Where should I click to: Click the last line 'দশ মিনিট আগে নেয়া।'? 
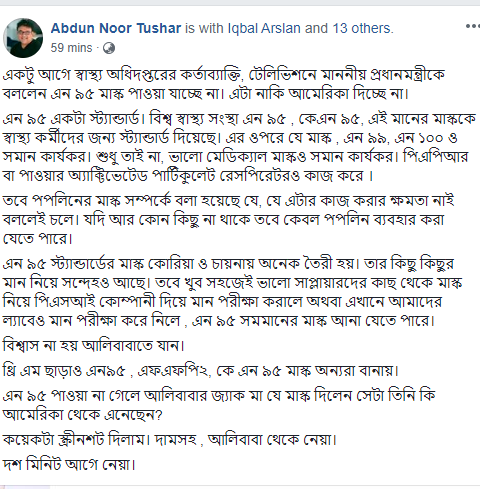(69, 464)
